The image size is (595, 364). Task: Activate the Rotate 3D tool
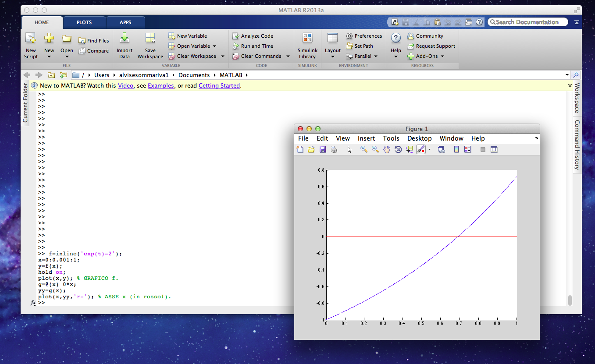click(398, 149)
